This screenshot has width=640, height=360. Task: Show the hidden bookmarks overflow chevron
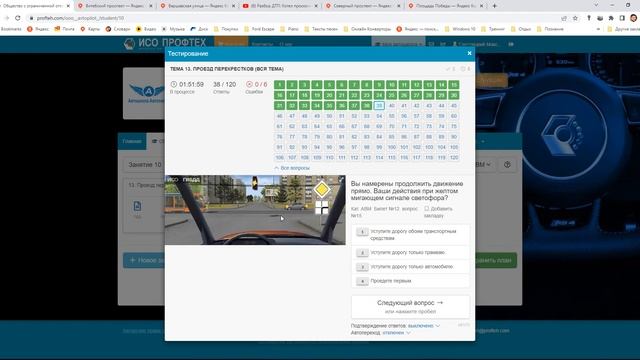pyautogui.click(x=598, y=29)
